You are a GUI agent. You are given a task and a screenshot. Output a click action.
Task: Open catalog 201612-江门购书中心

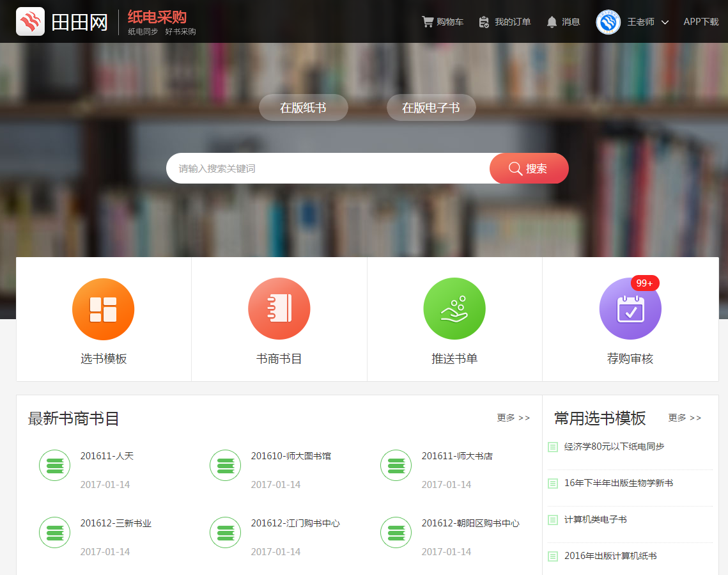tap(295, 523)
